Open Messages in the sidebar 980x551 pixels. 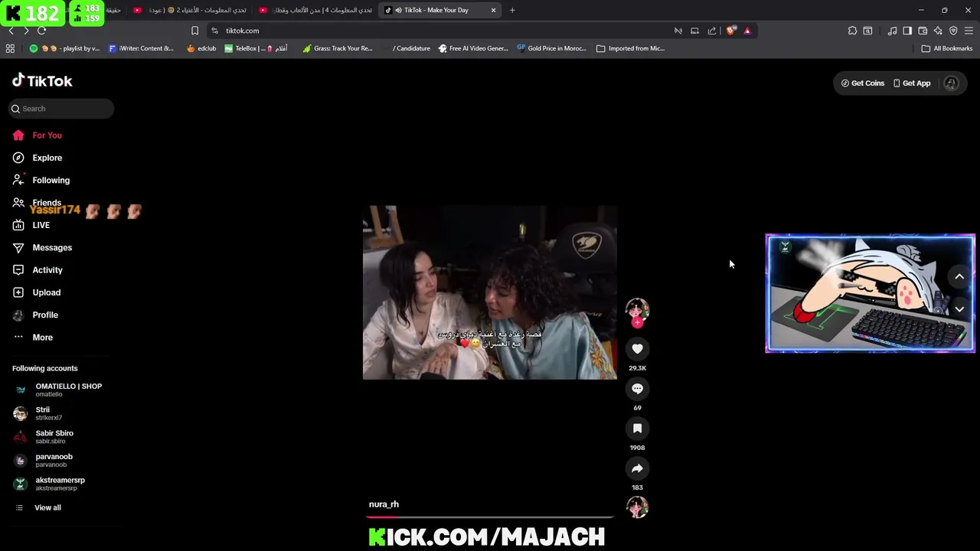tap(43, 248)
